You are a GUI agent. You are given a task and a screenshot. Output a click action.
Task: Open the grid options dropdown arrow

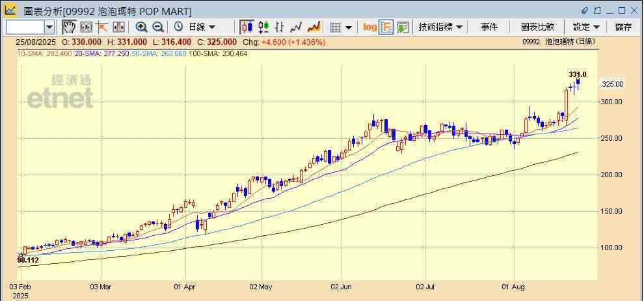(349, 27)
